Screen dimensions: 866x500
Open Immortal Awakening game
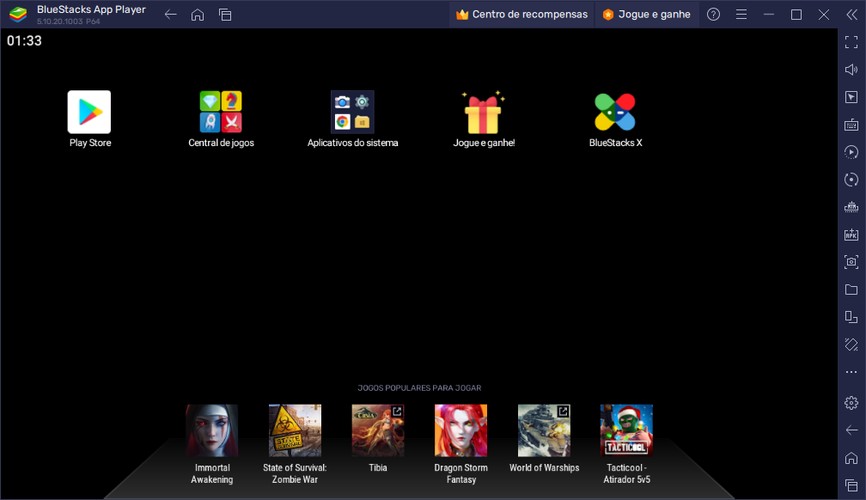[212, 430]
